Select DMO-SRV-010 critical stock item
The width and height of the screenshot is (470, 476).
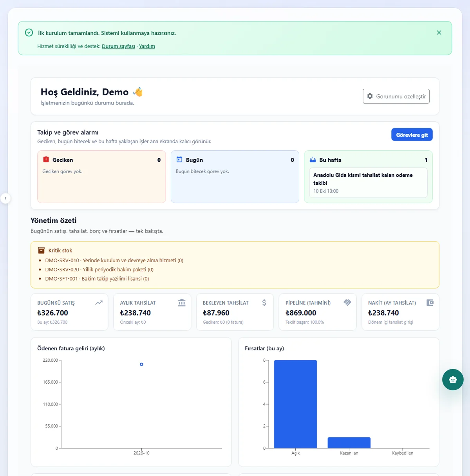click(x=114, y=260)
